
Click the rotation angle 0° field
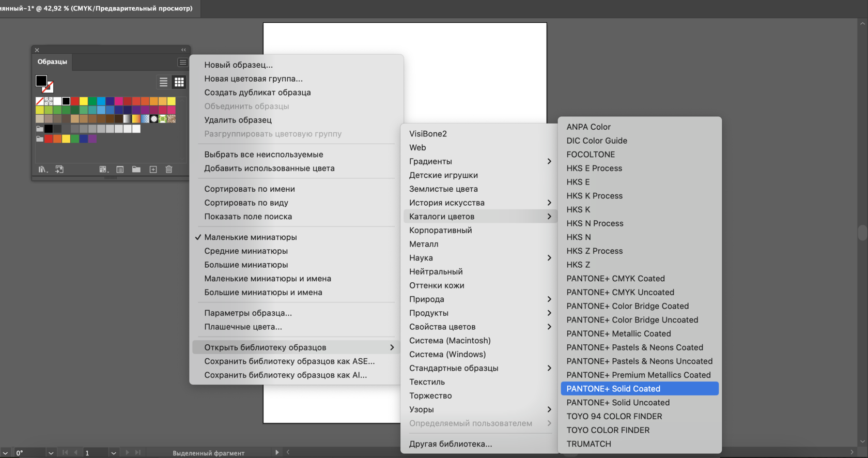29,453
